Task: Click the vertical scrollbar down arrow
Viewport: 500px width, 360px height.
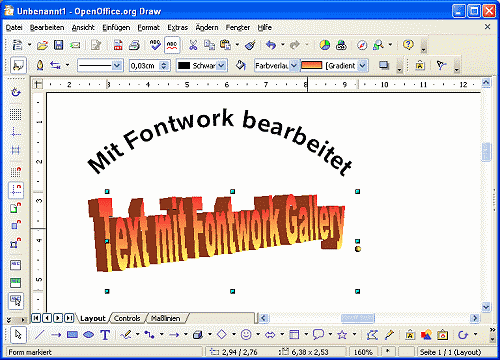Action: coord(486,307)
